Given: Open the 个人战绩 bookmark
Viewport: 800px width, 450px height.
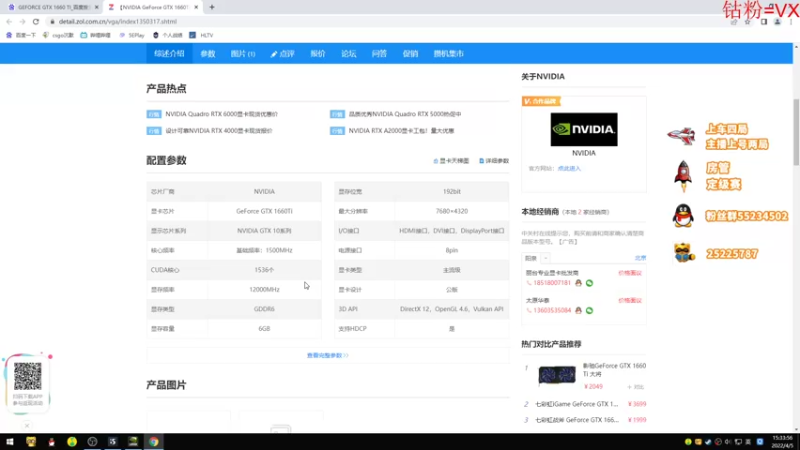Looking at the screenshot, I should tap(167, 35).
